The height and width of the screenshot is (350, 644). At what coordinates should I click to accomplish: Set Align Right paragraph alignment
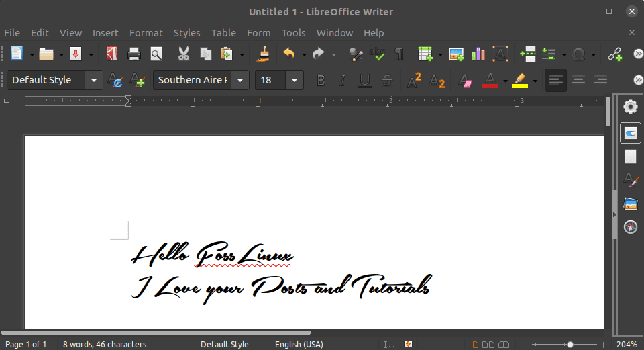(600, 80)
